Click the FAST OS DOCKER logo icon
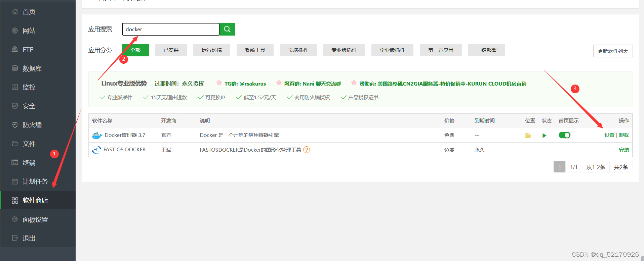644x261 pixels. coord(96,150)
